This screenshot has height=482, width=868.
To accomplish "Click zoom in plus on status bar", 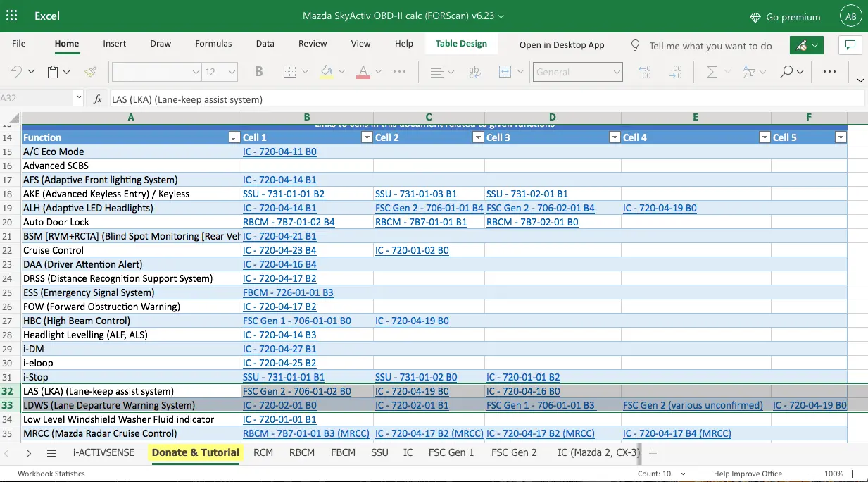I will tap(853, 474).
